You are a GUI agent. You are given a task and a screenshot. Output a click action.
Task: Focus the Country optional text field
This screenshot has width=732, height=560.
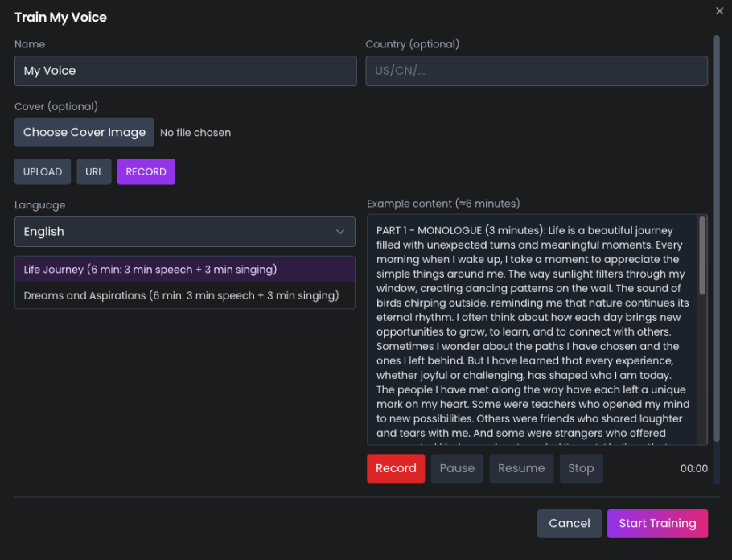pos(537,71)
